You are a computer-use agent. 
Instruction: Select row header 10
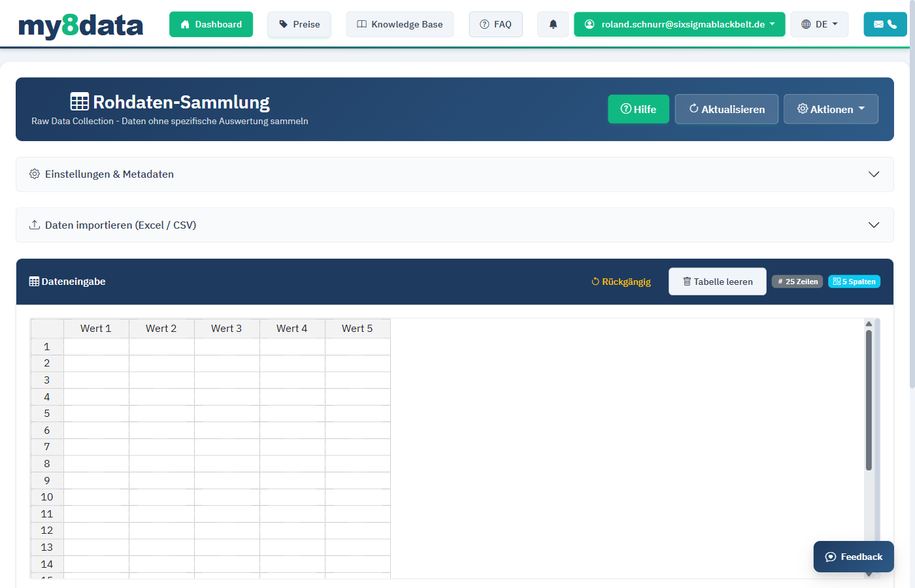click(47, 497)
